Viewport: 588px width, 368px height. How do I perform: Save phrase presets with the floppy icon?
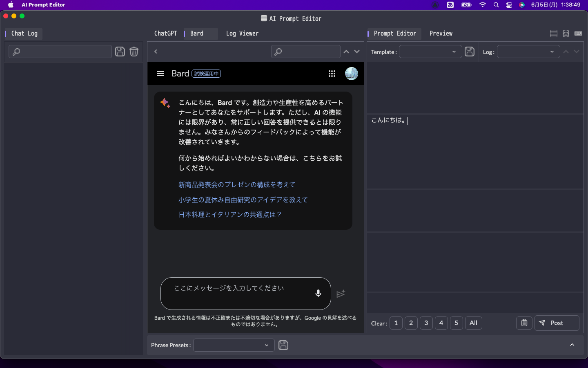click(283, 345)
